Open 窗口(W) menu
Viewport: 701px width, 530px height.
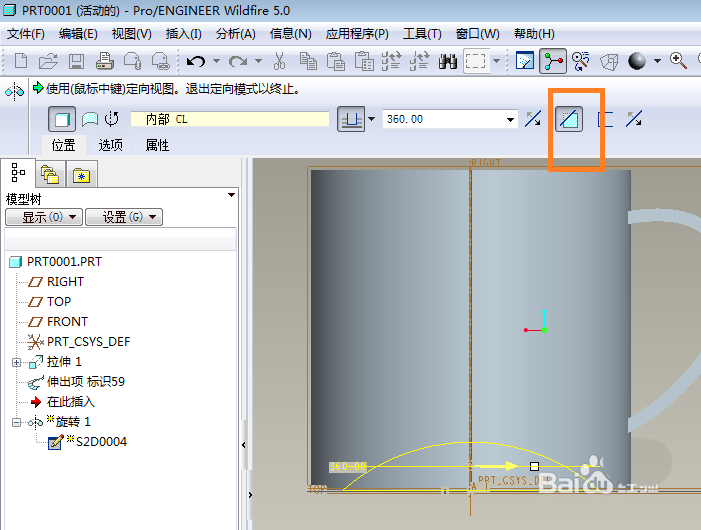coord(477,34)
